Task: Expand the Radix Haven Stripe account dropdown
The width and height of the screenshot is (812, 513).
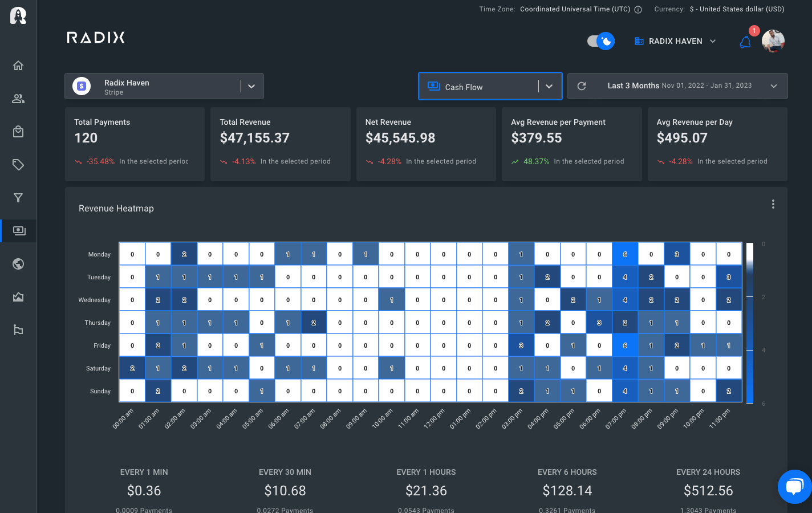Action: [x=251, y=86]
